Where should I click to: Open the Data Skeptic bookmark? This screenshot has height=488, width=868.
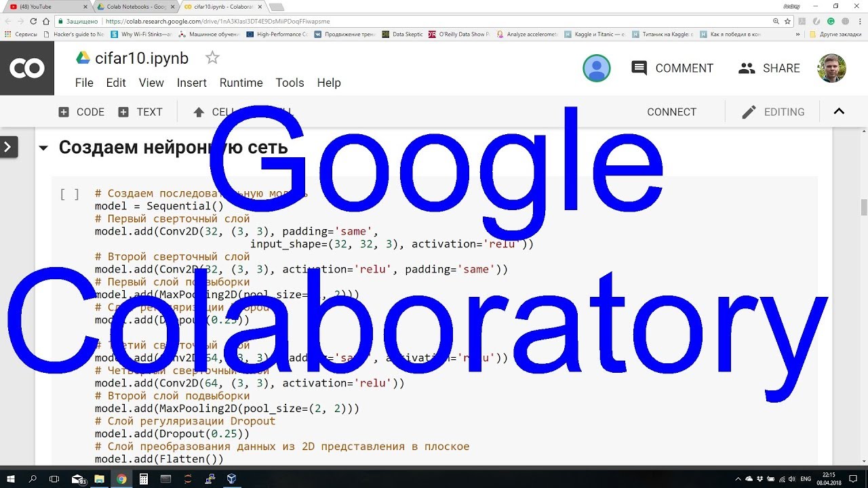click(403, 34)
